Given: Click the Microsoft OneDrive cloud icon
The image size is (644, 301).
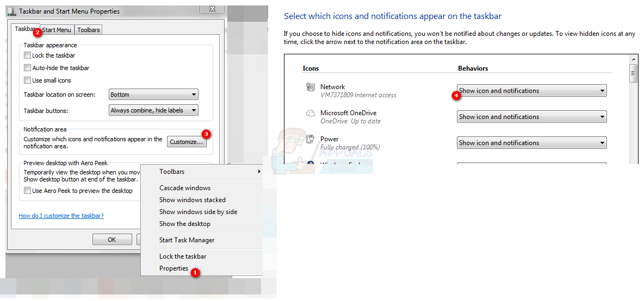Looking at the screenshot, I should pos(310,113).
